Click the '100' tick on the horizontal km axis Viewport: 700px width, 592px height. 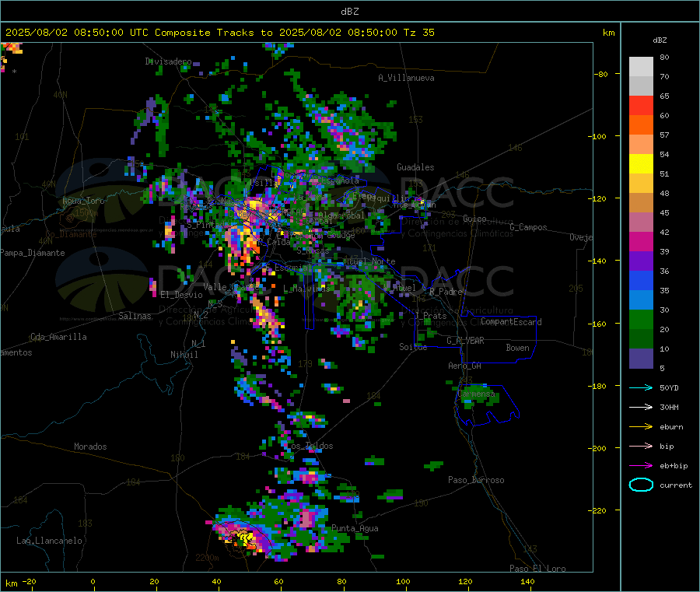403,582
